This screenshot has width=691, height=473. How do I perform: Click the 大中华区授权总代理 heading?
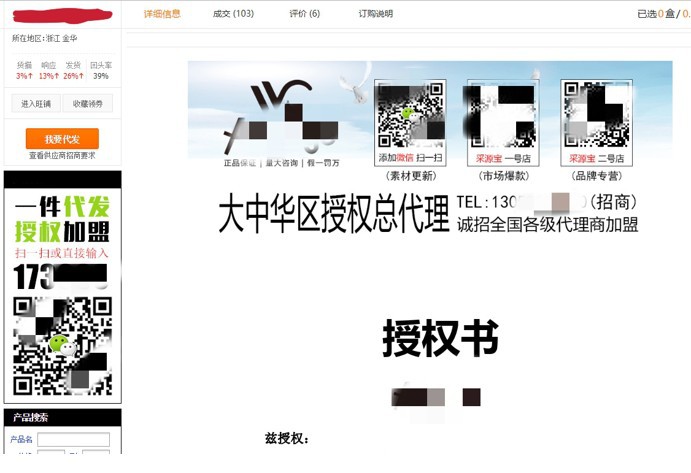click(334, 214)
